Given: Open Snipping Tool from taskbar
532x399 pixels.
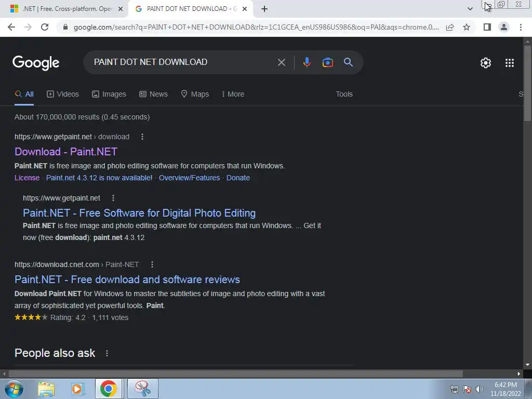Looking at the screenshot, I should coord(143,389).
